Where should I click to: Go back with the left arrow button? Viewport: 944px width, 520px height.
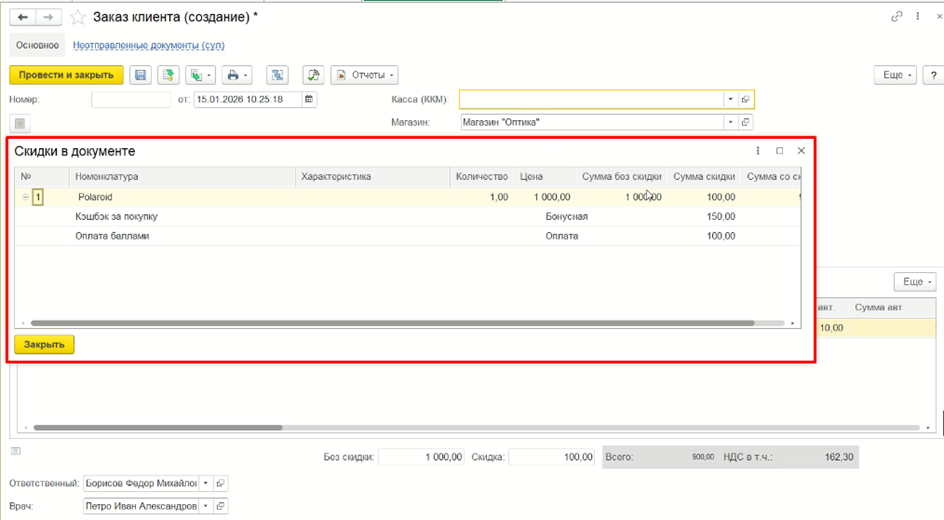pos(23,17)
